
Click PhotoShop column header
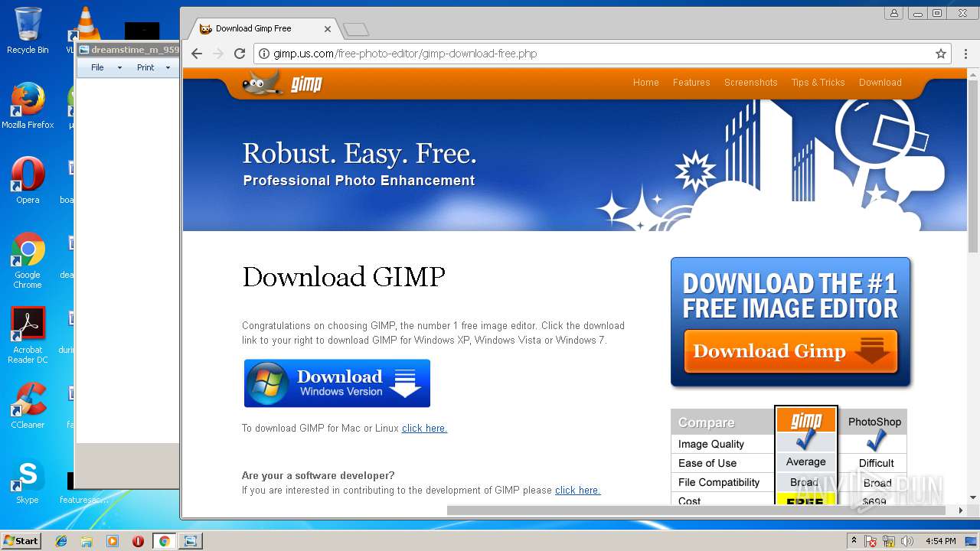click(874, 422)
